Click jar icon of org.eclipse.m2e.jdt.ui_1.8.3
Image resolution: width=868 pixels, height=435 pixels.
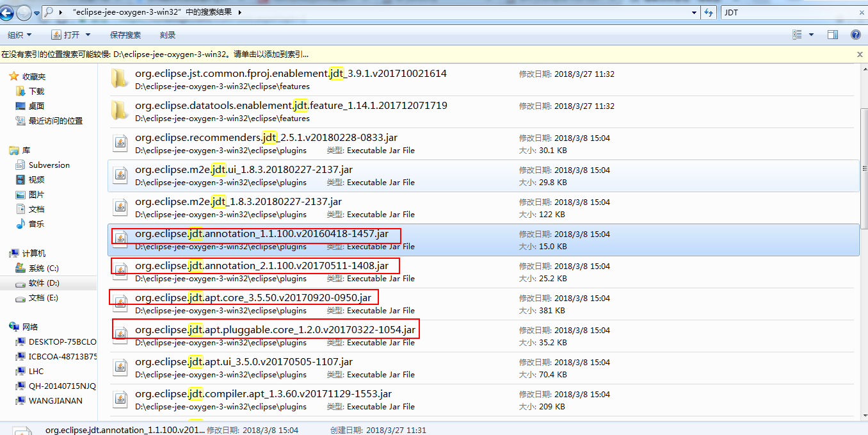[x=120, y=175]
